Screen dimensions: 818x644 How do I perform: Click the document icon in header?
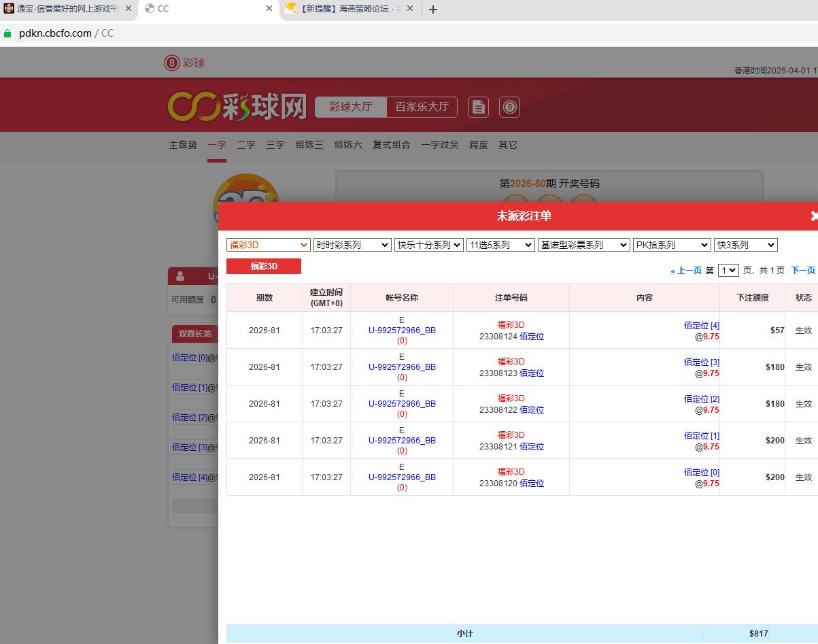(478, 107)
